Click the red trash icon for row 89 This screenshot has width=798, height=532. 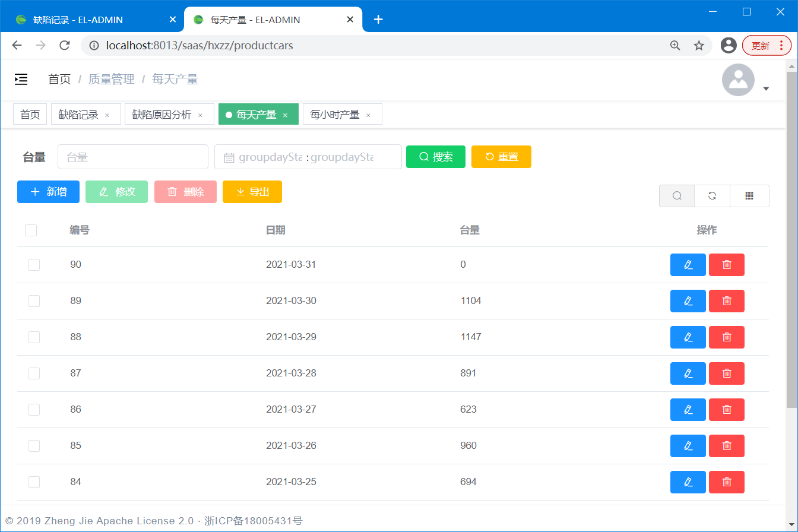tap(726, 301)
